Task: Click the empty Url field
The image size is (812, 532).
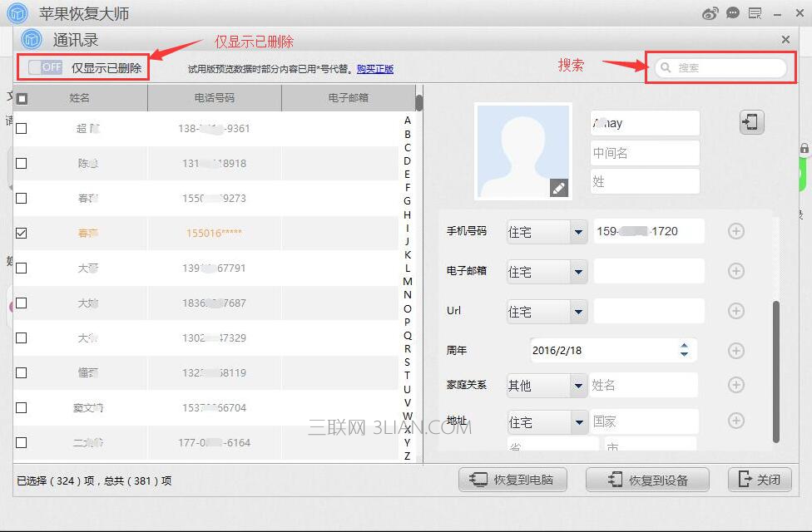Action: [x=649, y=311]
